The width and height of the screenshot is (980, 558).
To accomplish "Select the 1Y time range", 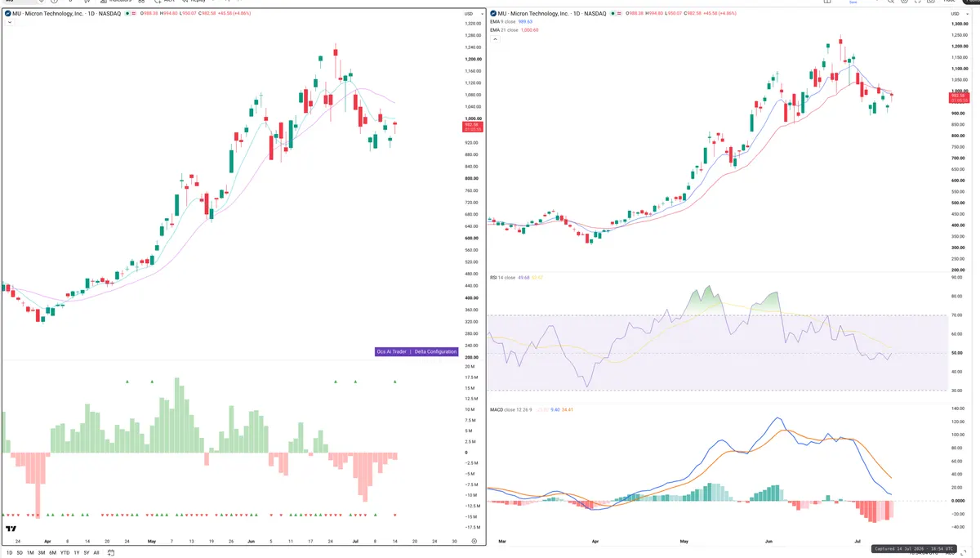I will click(77, 552).
